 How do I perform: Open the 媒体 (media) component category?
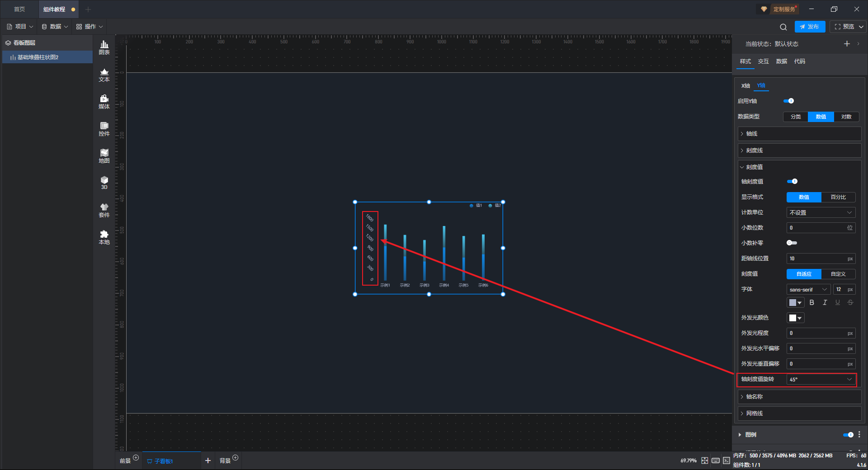pyautogui.click(x=104, y=102)
